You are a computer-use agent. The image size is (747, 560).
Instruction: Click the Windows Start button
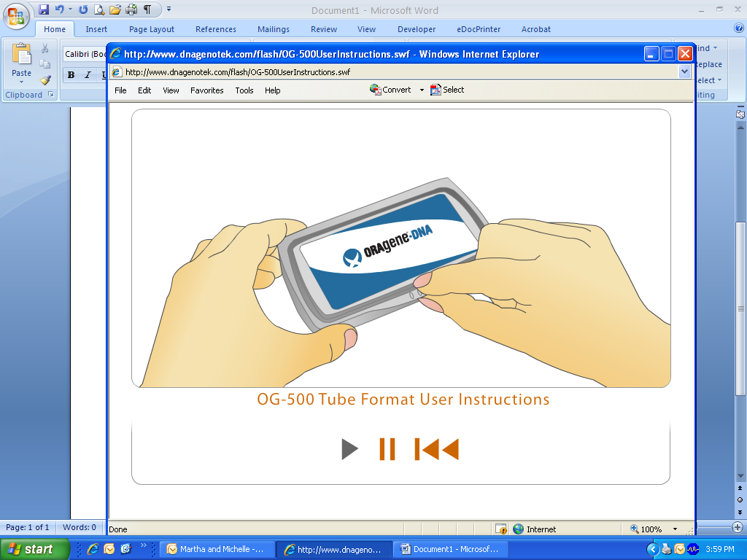(x=34, y=549)
